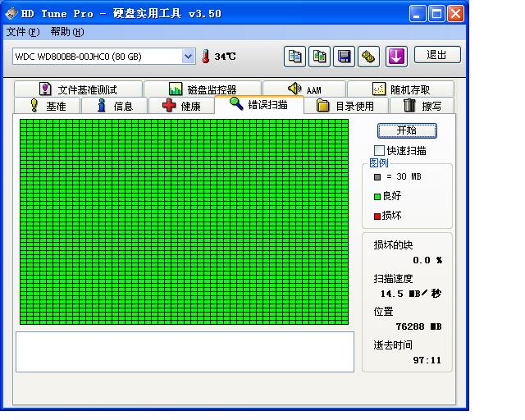Switch to the 擦写 tab
525x420 pixels.
click(x=422, y=106)
